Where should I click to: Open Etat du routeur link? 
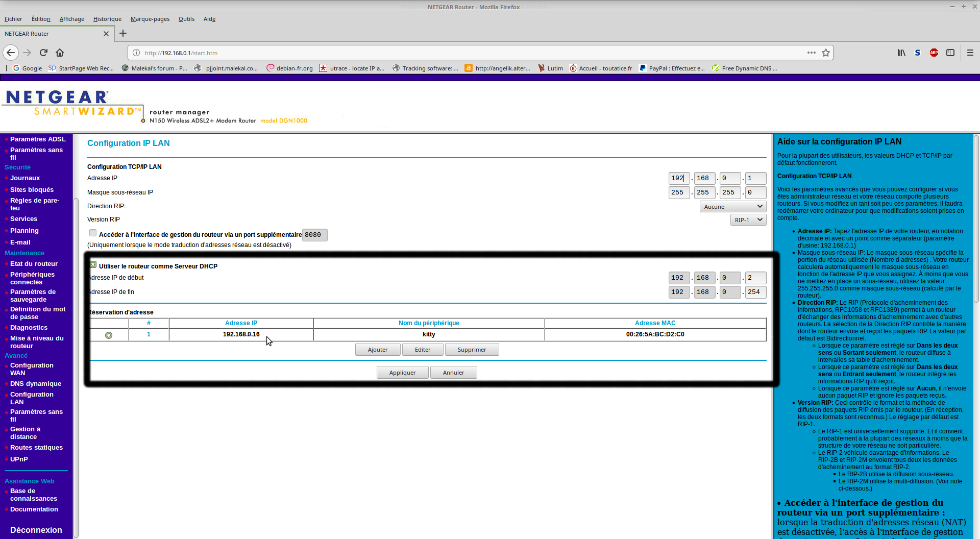click(x=34, y=263)
